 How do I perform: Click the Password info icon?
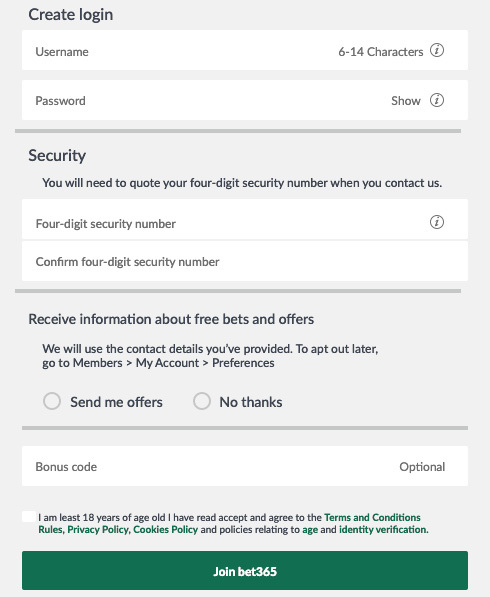click(x=437, y=100)
